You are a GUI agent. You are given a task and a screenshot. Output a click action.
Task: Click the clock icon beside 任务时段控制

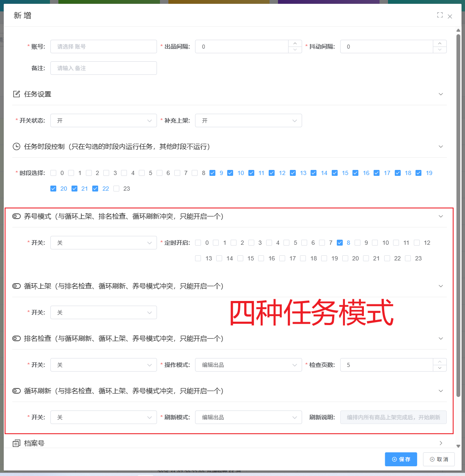tap(16, 146)
